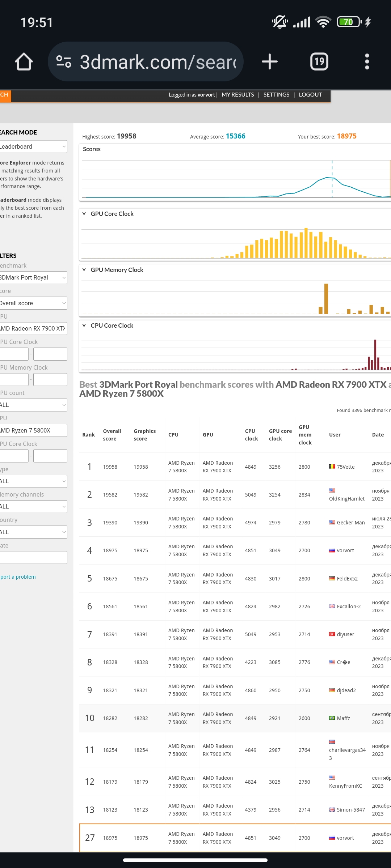Click the UK flag next to Simon-5847
The image size is (391, 868).
[332, 809]
